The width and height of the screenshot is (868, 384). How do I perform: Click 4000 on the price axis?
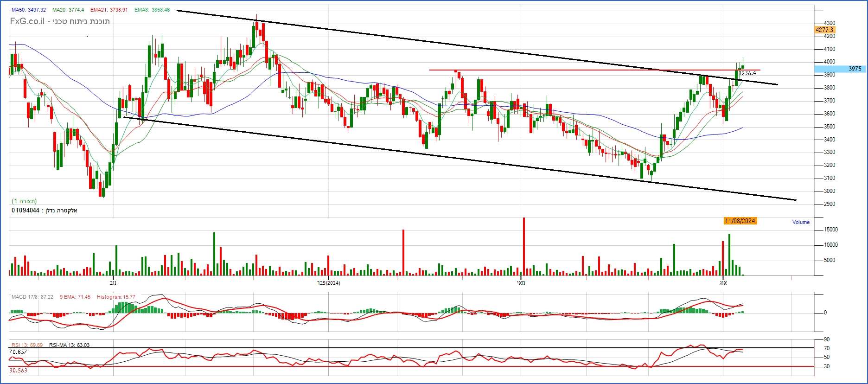[x=830, y=62]
